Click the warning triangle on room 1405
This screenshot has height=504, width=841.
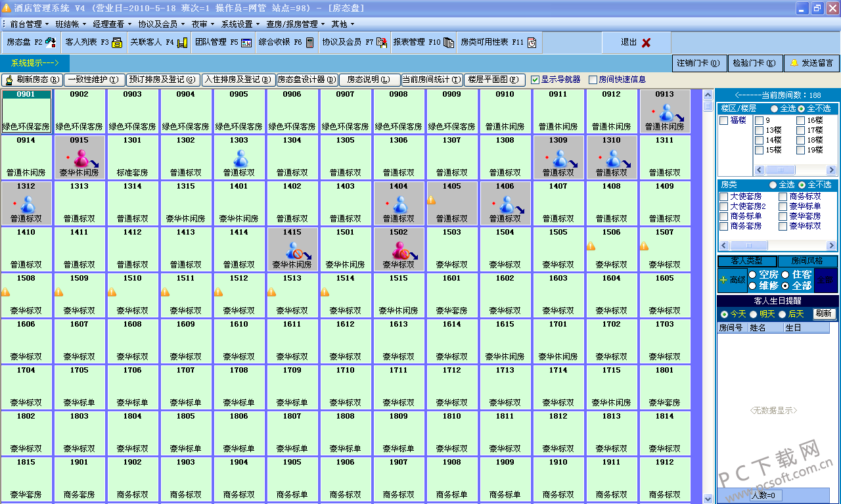[432, 200]
